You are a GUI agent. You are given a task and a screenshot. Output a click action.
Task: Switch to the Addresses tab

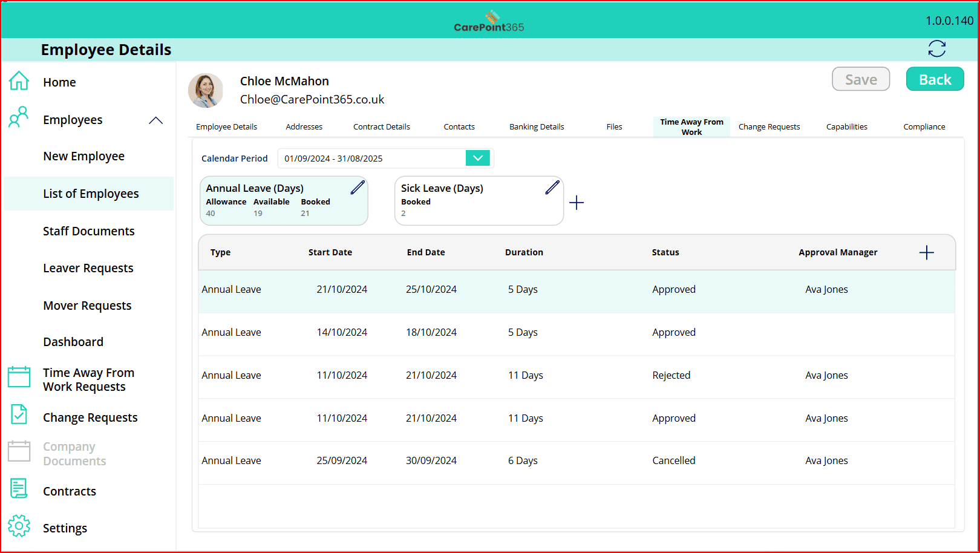coord(304,127)
